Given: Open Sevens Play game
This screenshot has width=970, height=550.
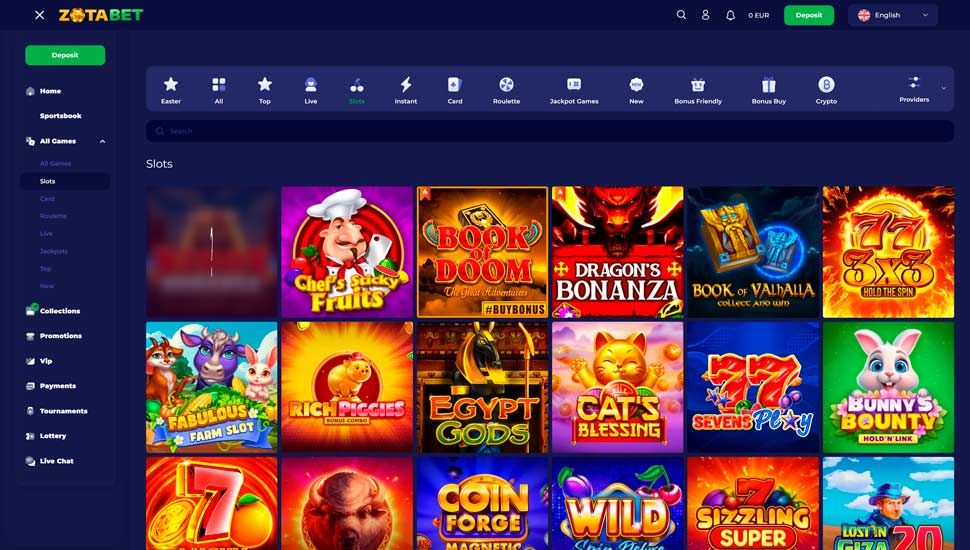Looking at the screenshot, I should (753, 387).
